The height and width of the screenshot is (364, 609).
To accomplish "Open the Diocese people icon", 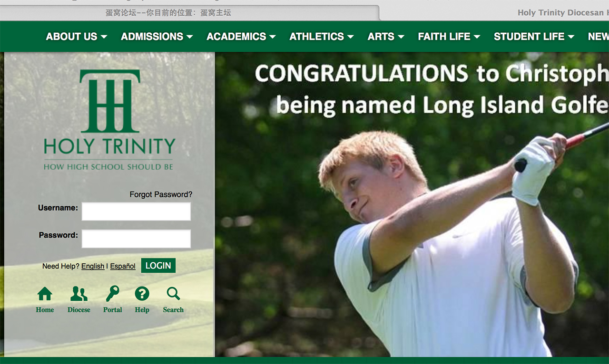I will pyautogui.click(x=79, y=294).
